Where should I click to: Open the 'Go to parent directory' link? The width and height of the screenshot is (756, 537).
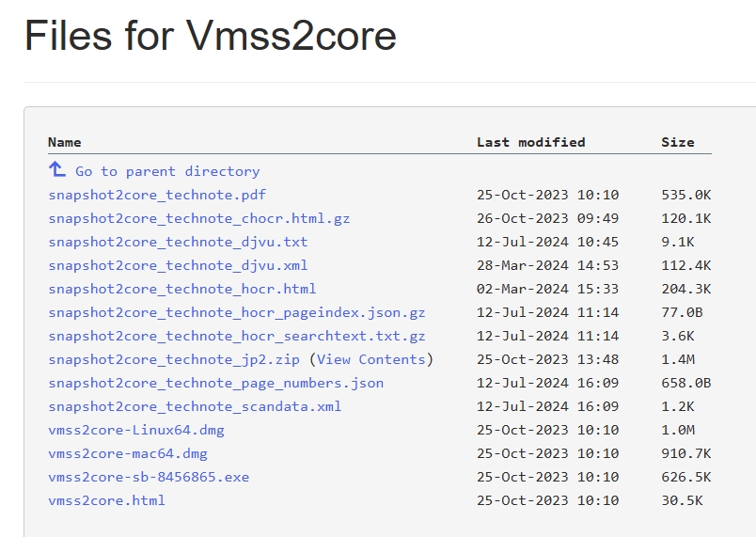167,171
